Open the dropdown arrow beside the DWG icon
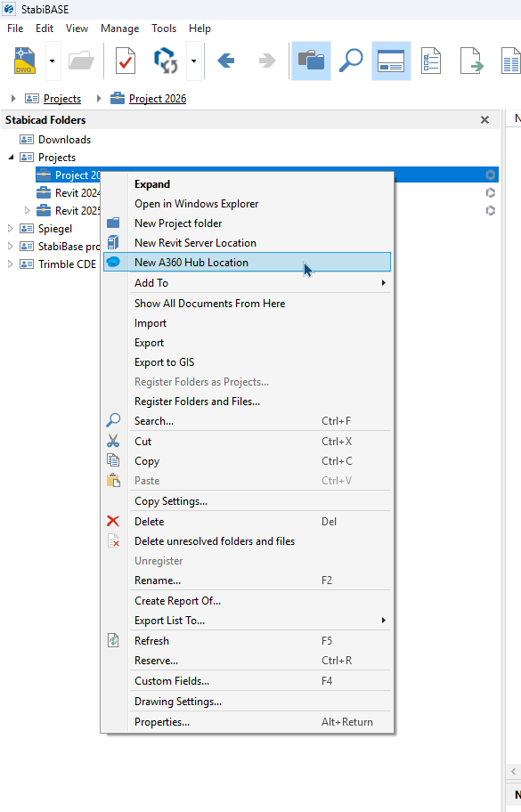Image resolution: width=521 pixels, height=812 pixels. click(53, 61)
